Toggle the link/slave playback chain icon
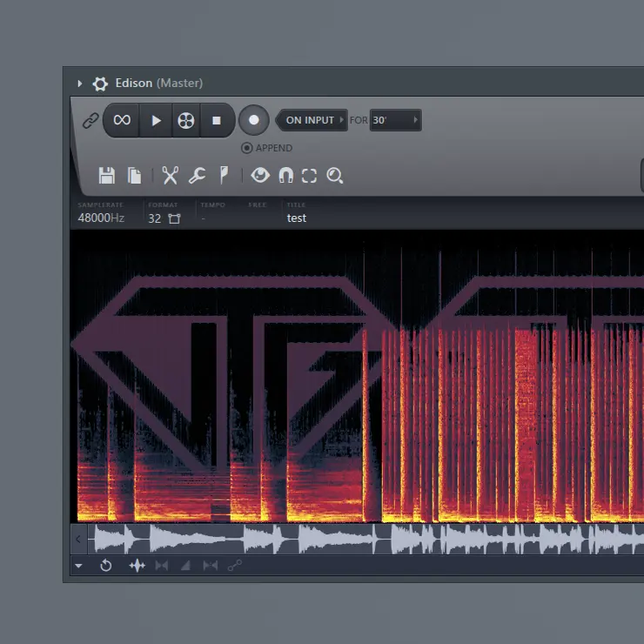The height and width of the screenshot is (644, 644). pyautogui.click(x=91, y=121)
